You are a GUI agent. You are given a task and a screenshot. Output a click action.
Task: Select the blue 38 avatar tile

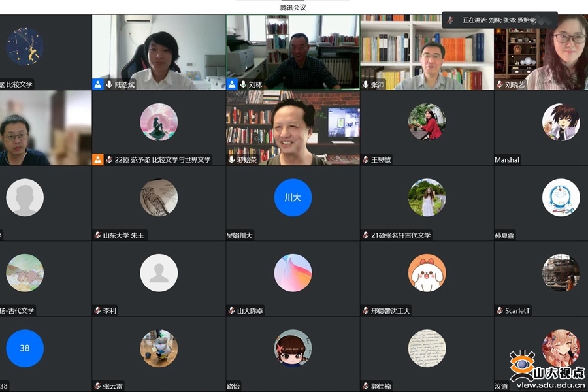pyautogui.click(x=25, y=348)
